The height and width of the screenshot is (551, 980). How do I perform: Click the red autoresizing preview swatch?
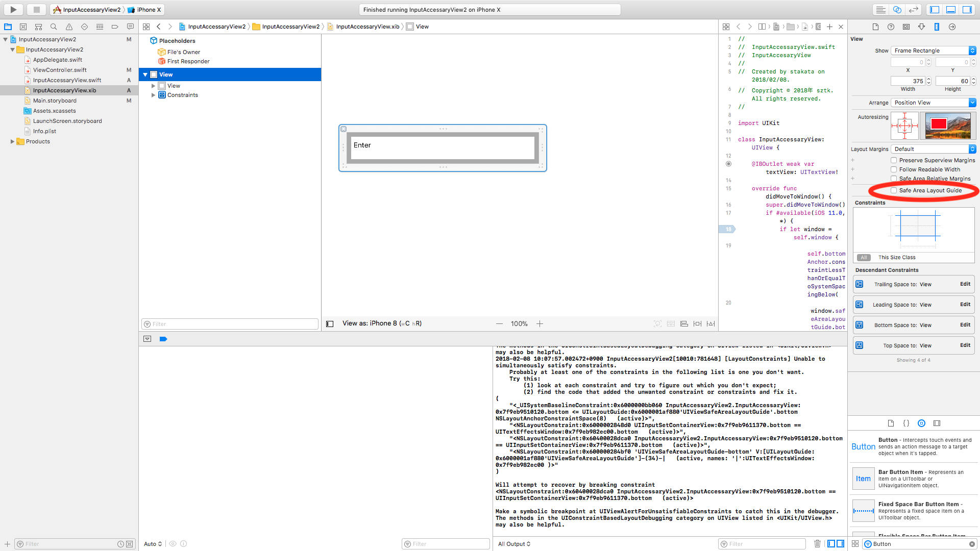(x=938, y=123)
